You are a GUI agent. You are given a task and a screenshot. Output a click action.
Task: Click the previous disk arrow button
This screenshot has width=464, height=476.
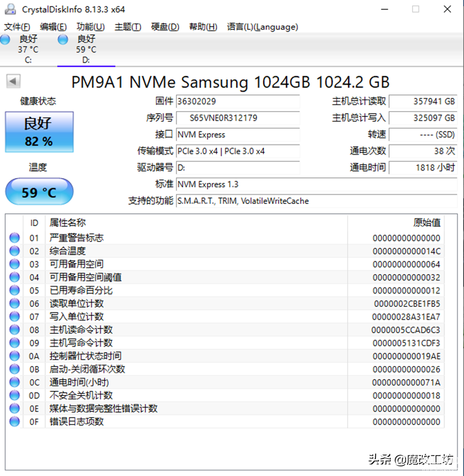(x=13, y=82)
